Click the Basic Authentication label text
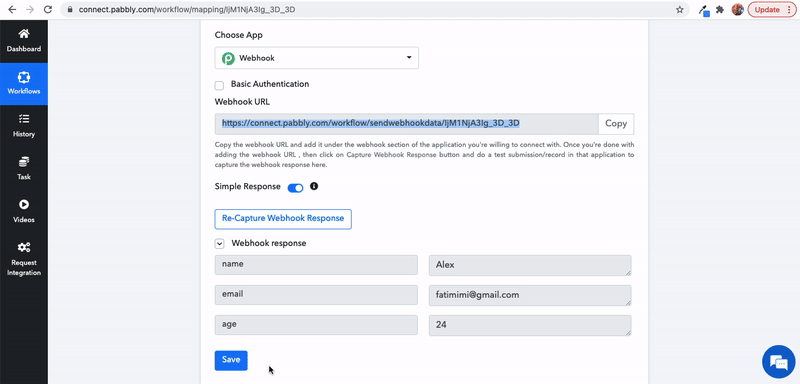Screen dimensions: 800x384 point(270,84)
